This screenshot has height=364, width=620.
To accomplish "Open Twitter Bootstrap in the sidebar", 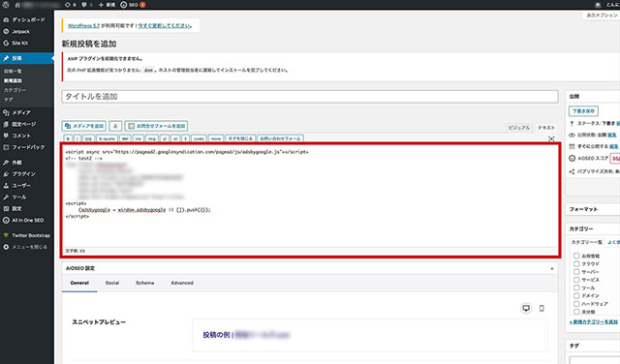I will (27, 235).
